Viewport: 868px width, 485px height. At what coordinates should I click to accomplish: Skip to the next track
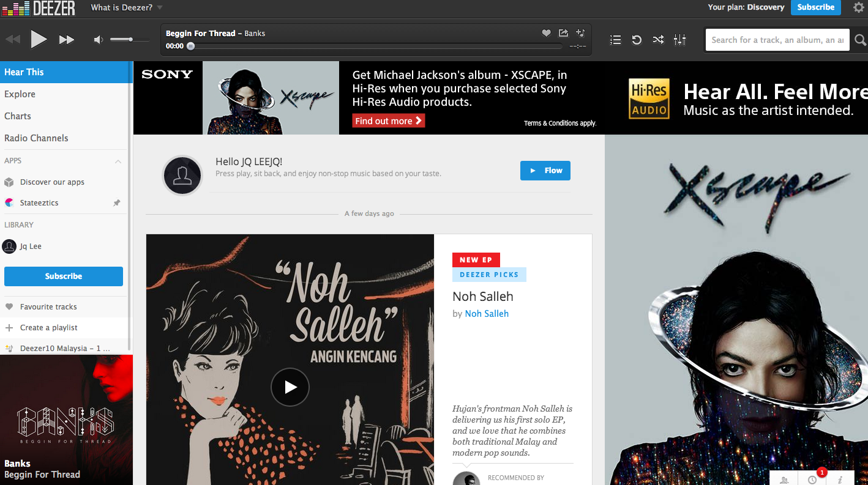tap(66, 40)
